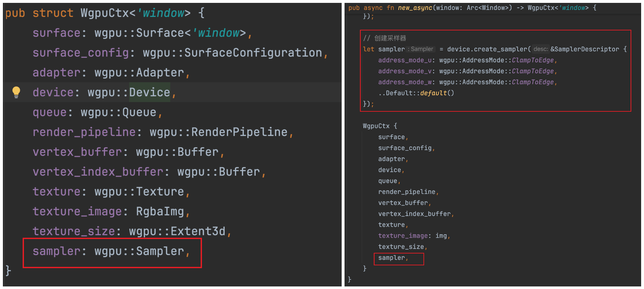The width and height of the screenshot is (644, 289).
Task: Click the 'pub struct WgpuCtx' declaration
Action: pyautogui.click(x=105, y=13)
